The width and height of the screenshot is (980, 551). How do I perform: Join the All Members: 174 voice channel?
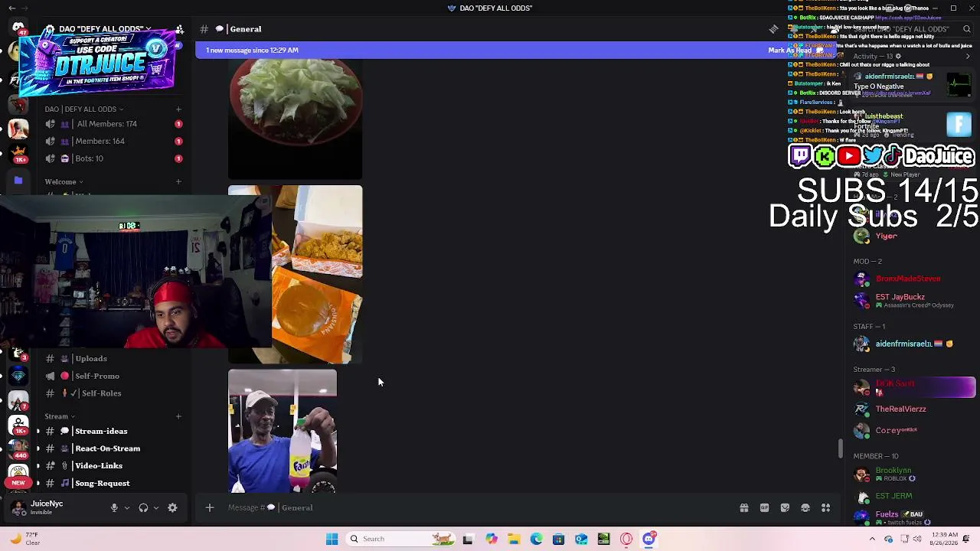pos(113,124)
